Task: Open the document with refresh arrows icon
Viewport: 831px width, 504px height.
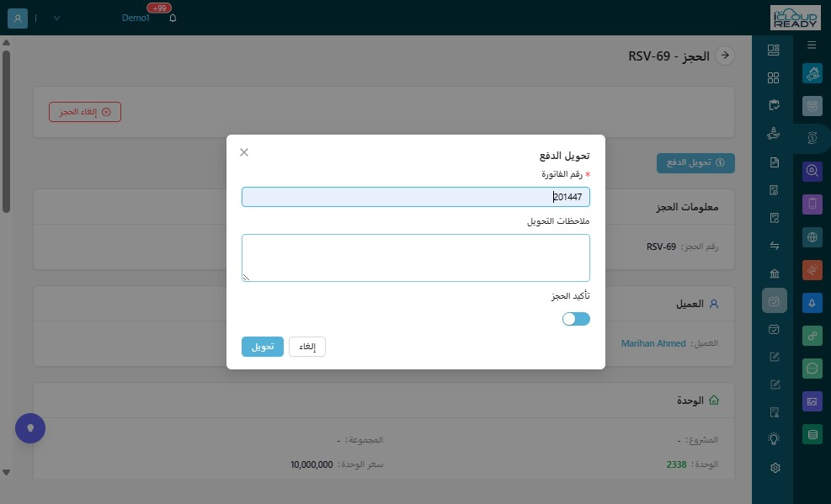Action: [x=774, y=218]
